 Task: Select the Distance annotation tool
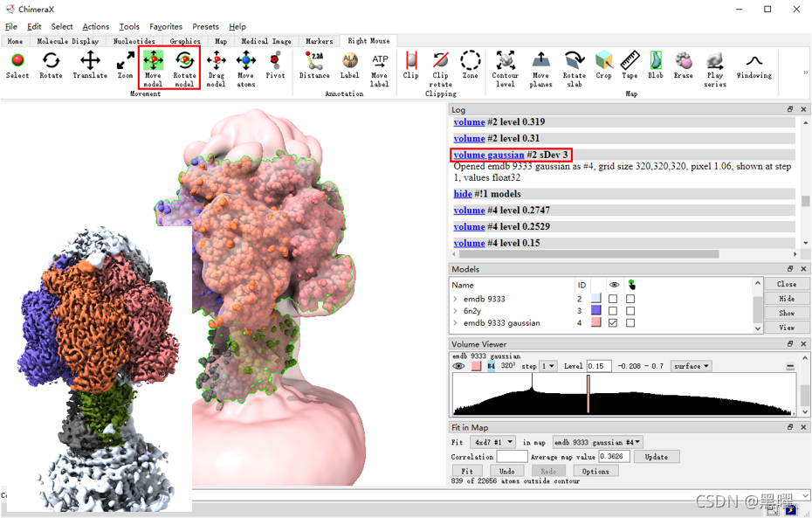click(x=314, y=66)
